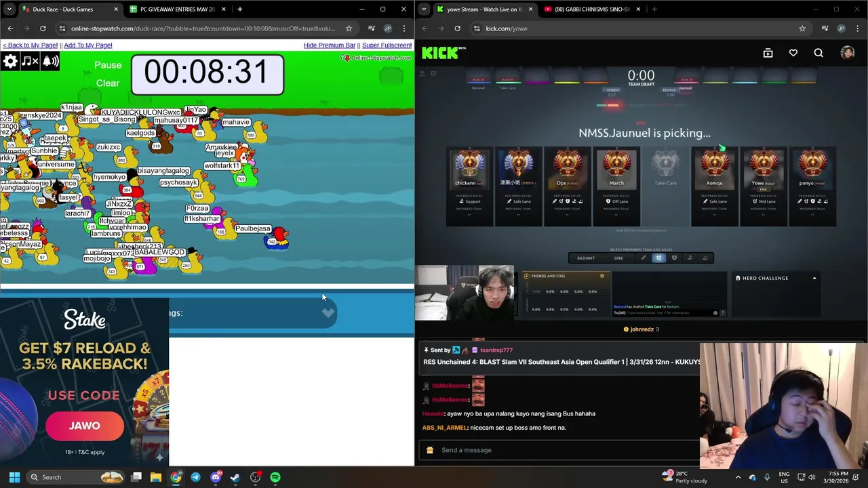Viewport: 868px width, 488px height.
Task: Open a new tab in the Kick window
Action: [654, 9]
